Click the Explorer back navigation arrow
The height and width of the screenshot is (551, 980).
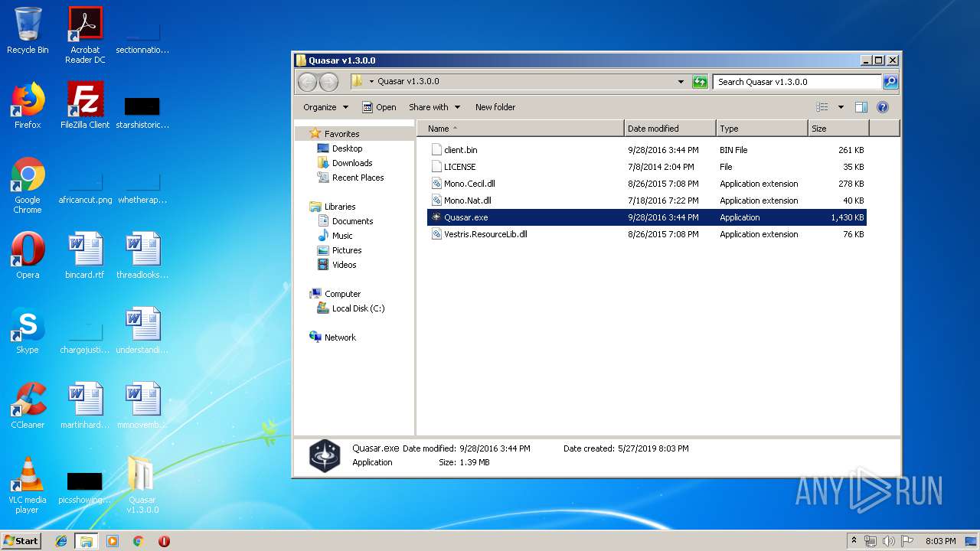point(308,82)
